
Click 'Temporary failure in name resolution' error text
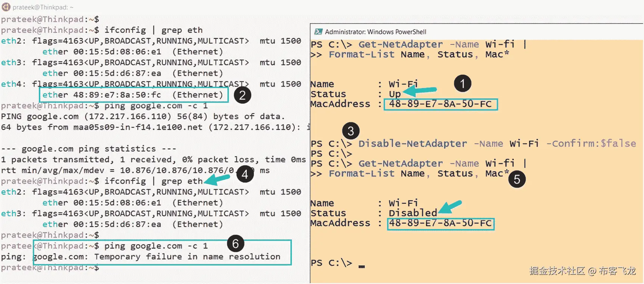point(187,257)
